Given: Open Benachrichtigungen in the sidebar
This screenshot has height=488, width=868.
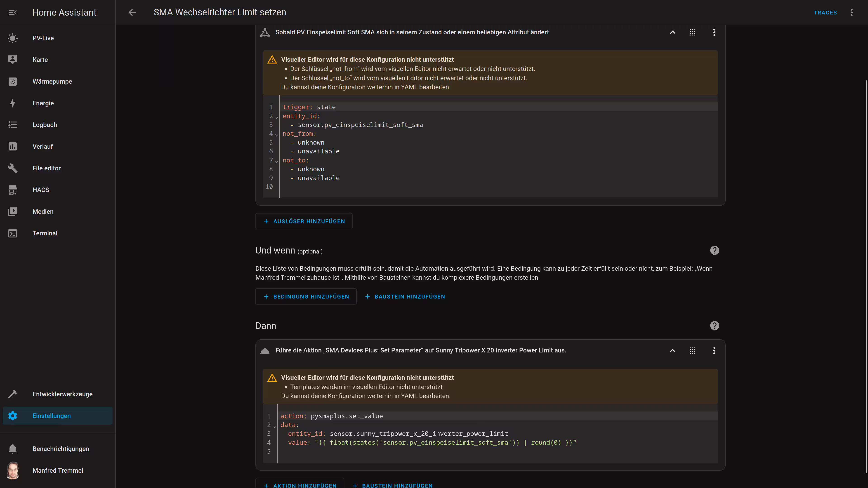Looking at the screenshot, I should coord(58,449).
